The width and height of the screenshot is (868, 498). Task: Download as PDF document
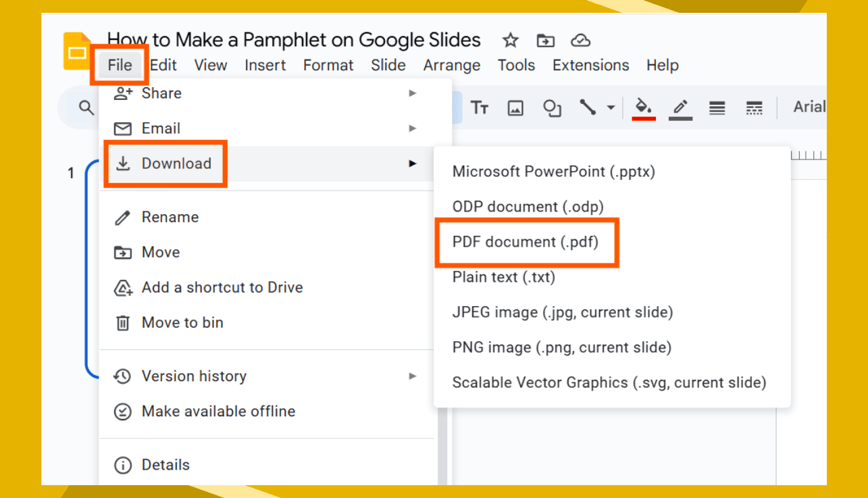pos(527,242)
